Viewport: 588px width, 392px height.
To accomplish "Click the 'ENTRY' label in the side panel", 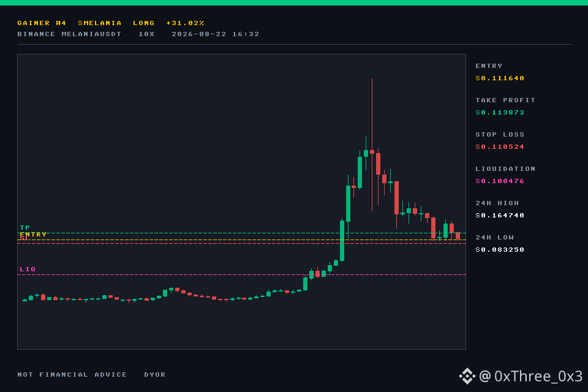I will 489,66.
